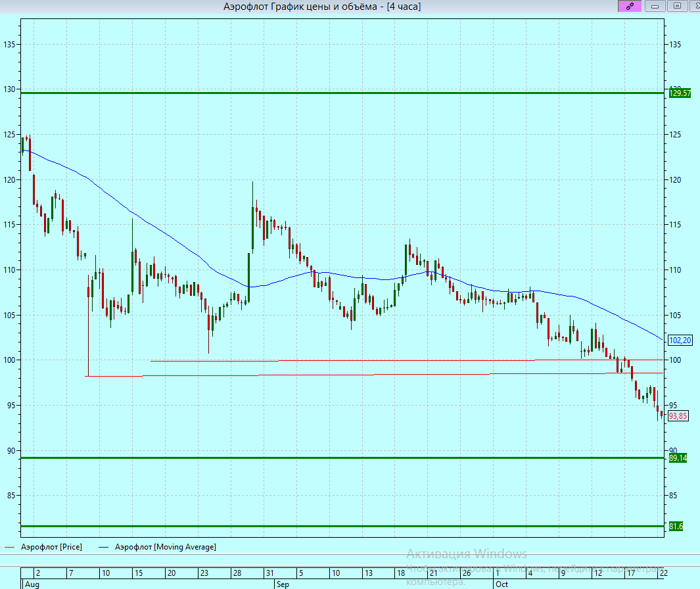Viewport: 700px width, 589px height.
Task: Click the red 93,85 last price tag
Action: point(678,416)
